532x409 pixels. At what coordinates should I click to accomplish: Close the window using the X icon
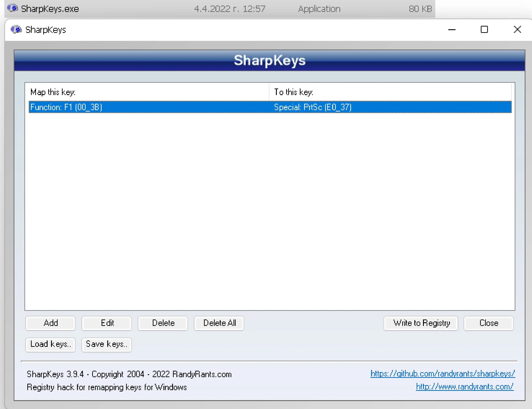pyautogui.click(x=517, y=30)
